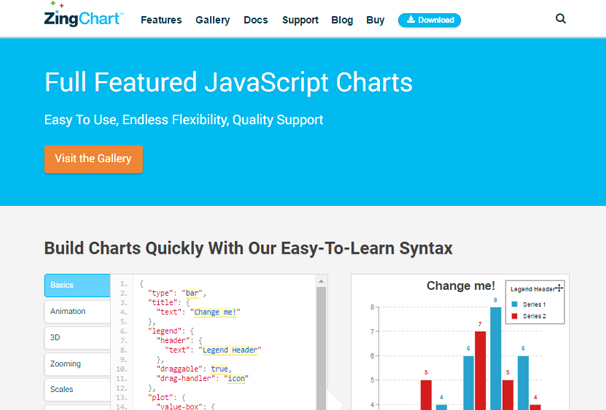606x410 pixels.
Task: Open the search magnifier icon
Action: 560,19
